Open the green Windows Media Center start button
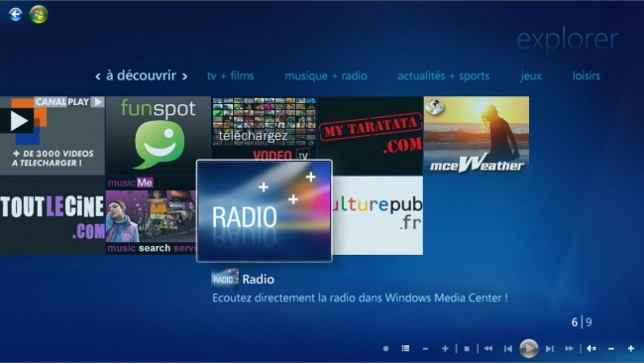Image resolution: width=644 pixels, height=363 pixels. pos(39,15)
